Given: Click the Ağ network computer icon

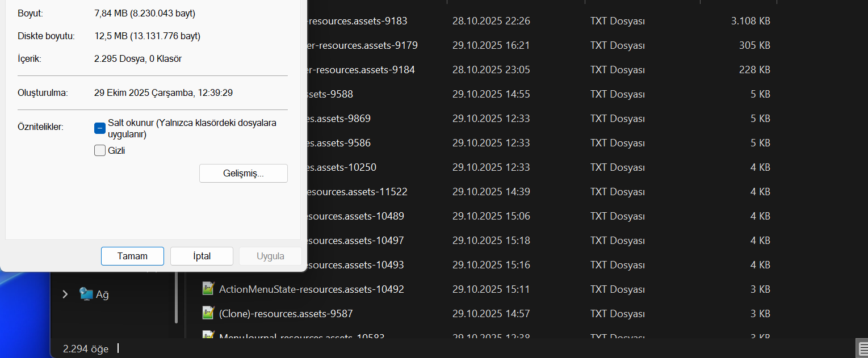Looking at the screenshot, I should pyautogui.click(x=86, y=294).
